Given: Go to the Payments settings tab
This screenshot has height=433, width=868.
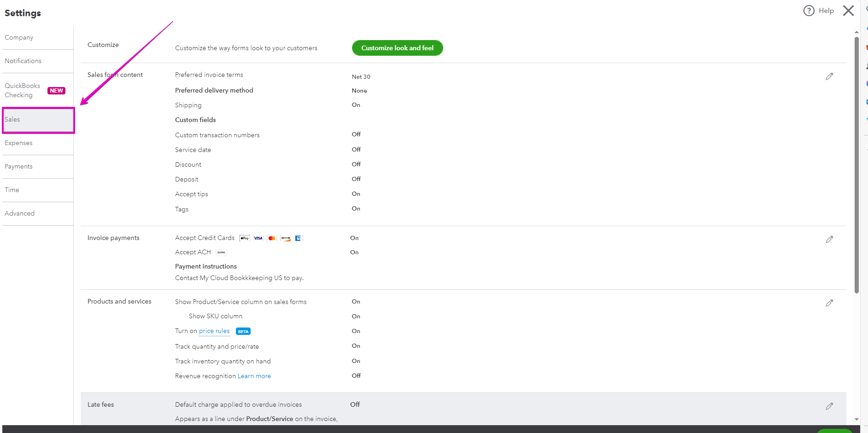Looking at the screenshot, I should click(x=38, y=167).
